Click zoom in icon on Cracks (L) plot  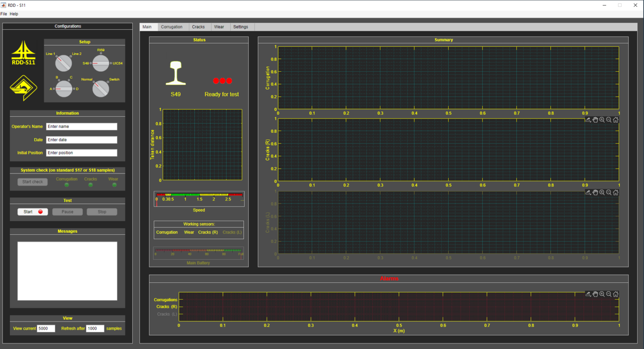[602, 192]
